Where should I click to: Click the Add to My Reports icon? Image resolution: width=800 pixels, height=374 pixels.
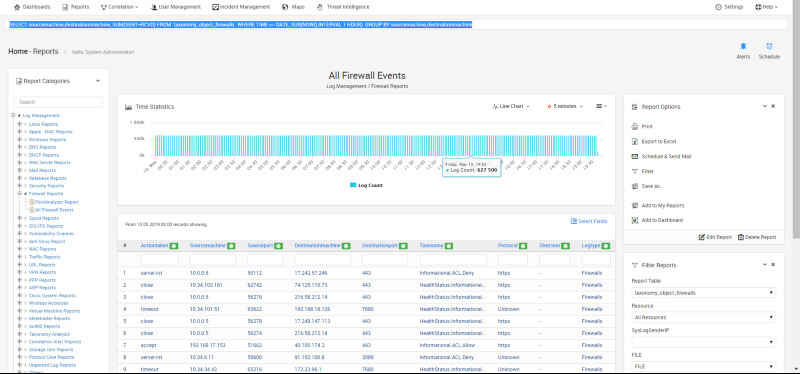point(635,206)
